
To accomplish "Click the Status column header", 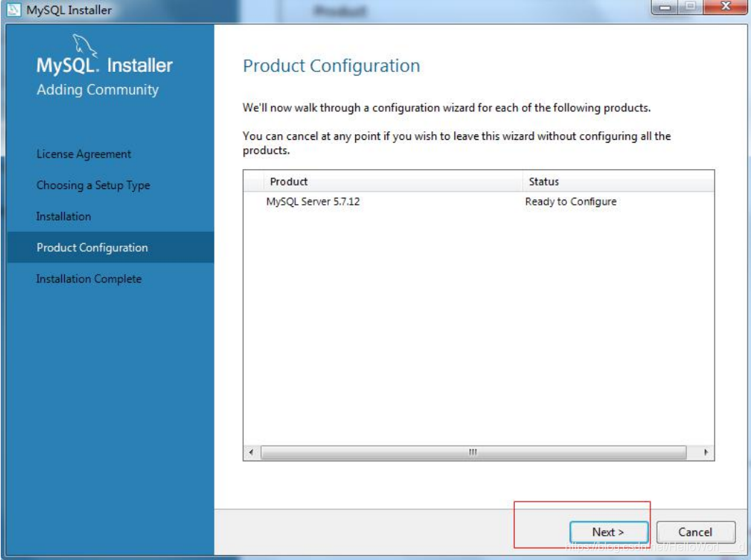I will tap(618, 182).
